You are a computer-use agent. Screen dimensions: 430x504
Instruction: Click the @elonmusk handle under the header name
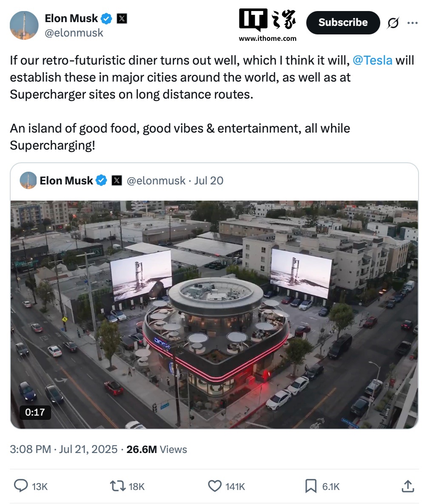[74, 33]
